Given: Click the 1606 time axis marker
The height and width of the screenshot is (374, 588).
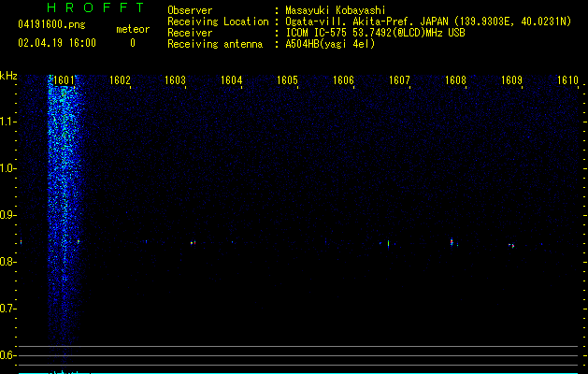Looking at the screenshot, I should 343,80.
